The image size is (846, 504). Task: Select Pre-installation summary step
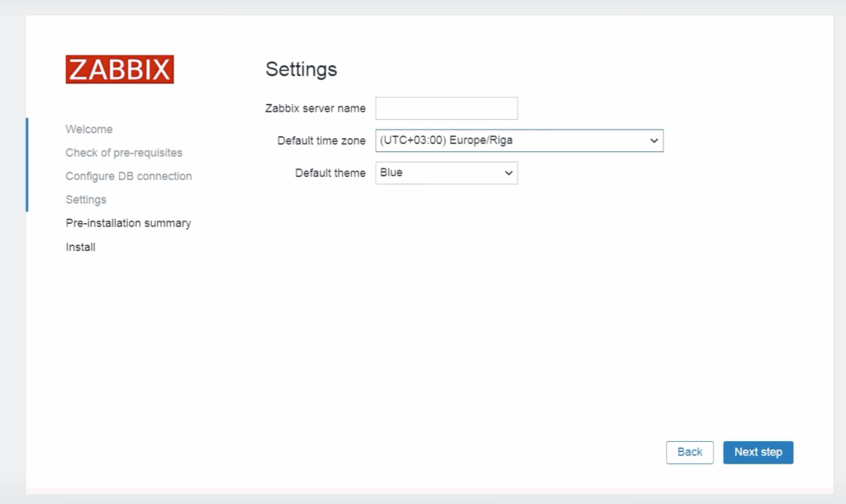click(128, 223)
